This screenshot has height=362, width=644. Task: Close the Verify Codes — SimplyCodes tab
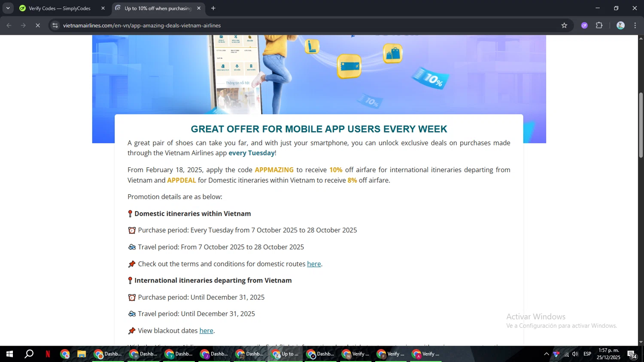[x=103, y=8]
